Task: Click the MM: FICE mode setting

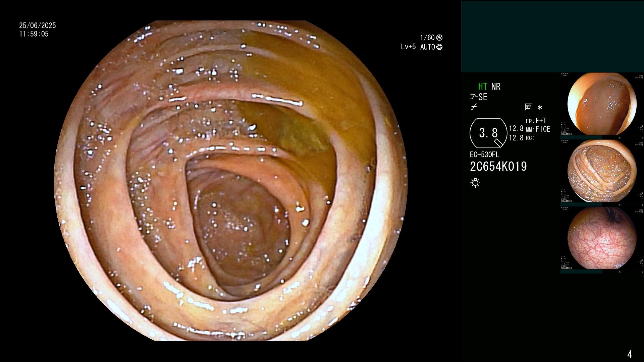Action: point(538,129)
